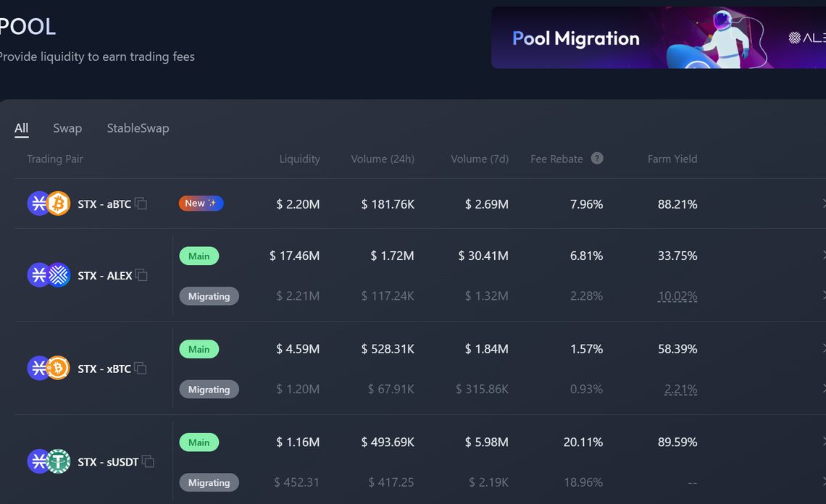Click the 2.21% farm yield link
Viewport: 826px width, 504px height.
(680, 389)
